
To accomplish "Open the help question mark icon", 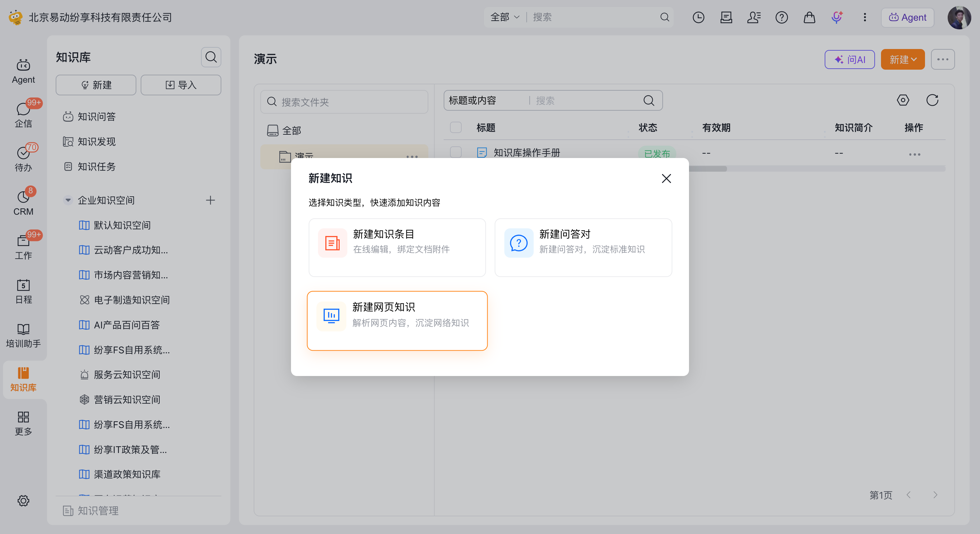I will pos(781,17).
